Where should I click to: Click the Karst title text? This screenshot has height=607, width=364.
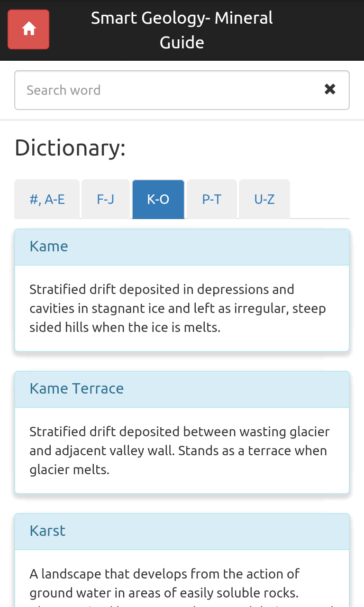click(x=47, y=531)
